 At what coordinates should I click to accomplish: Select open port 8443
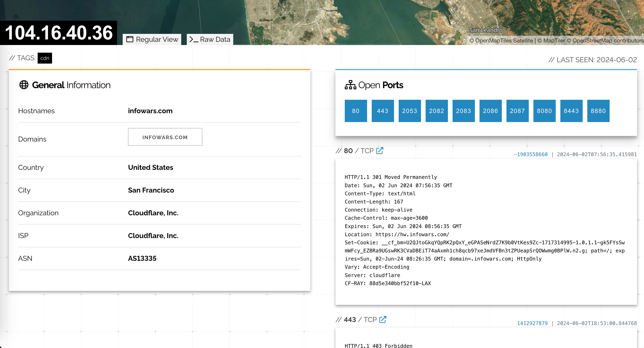(571, 111)
